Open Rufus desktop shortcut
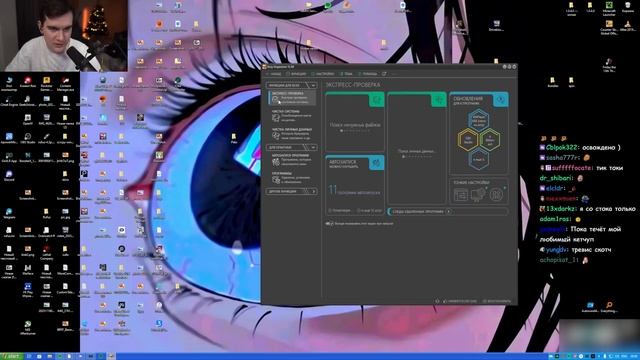Screen dimensions: 640x360 tap(47, 213)
